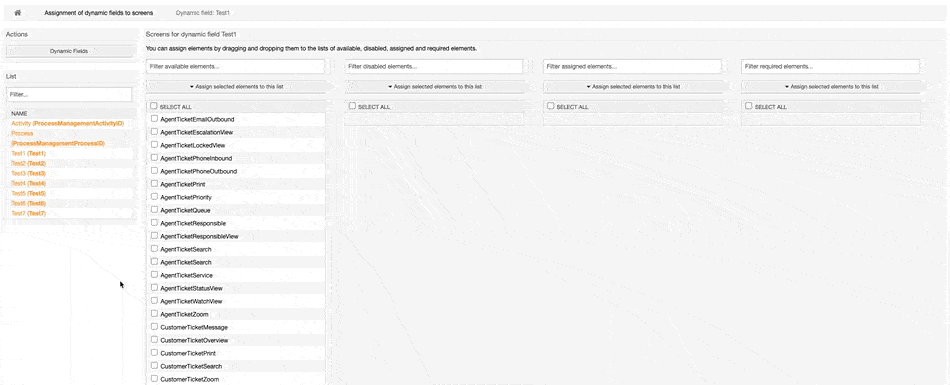Assign selected elements to the disabled list
This screenshot has width=950, height=385.
(434, 87)
